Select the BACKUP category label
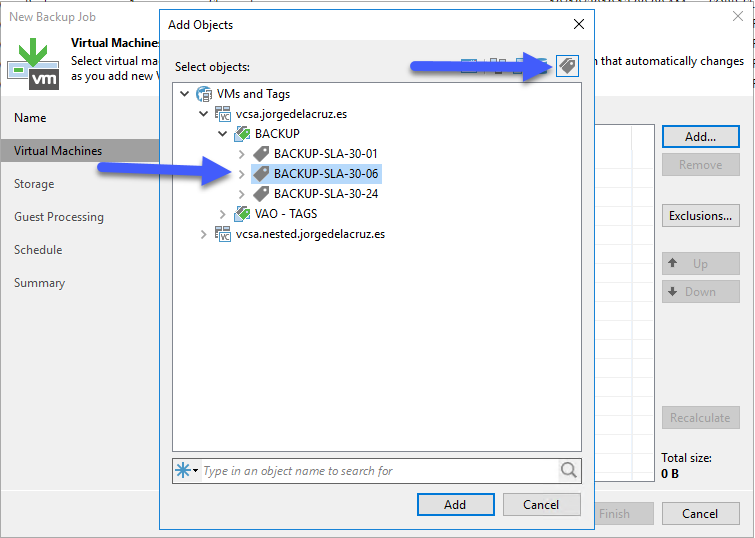The height and width of the screenshot is (538, 755). (277, 134)
